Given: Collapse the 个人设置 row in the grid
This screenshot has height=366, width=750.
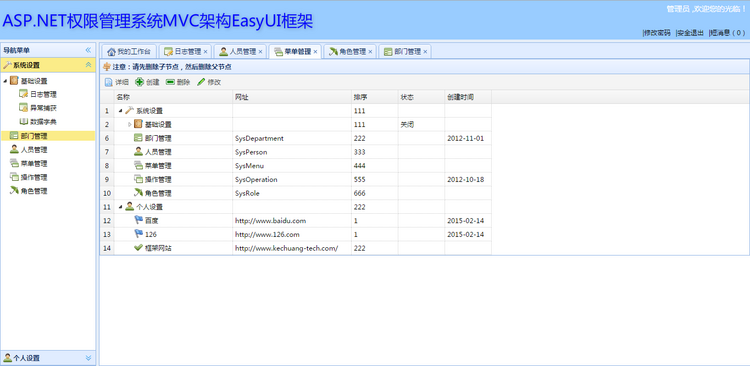Looking at the screenshot, I should click(x=120, y=207).
